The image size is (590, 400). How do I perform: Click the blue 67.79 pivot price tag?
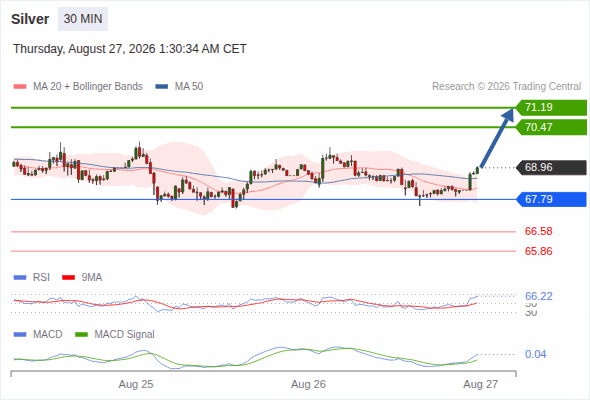click(551, 199)
